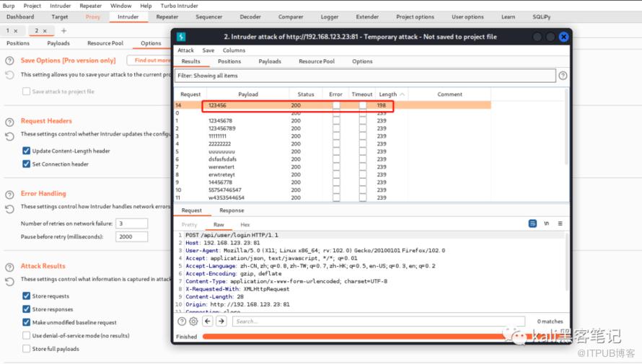Enable Use denial-of-service mode checkbox
The height and width of the screenshot is (364, 642).
tap(27, 336)
